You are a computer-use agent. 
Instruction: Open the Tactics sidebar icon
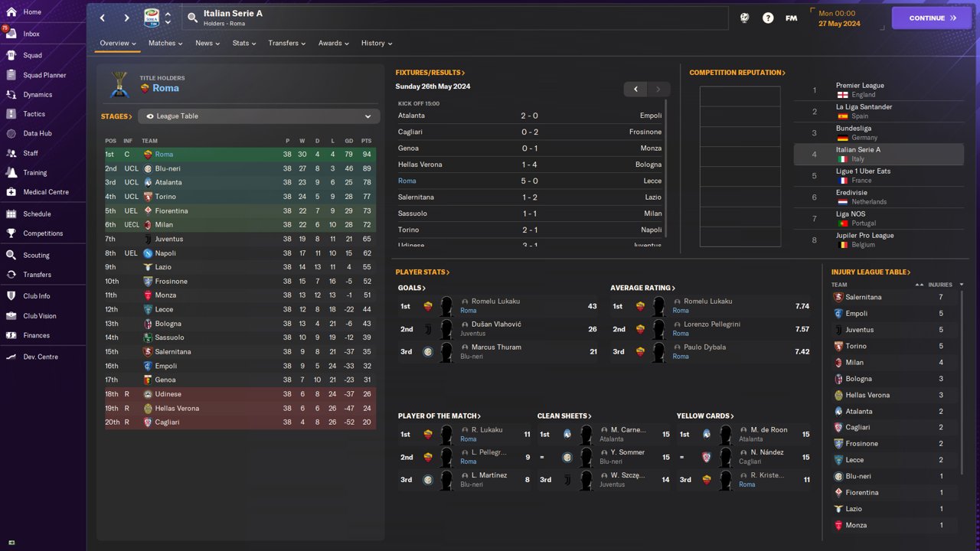coord(11,114)
